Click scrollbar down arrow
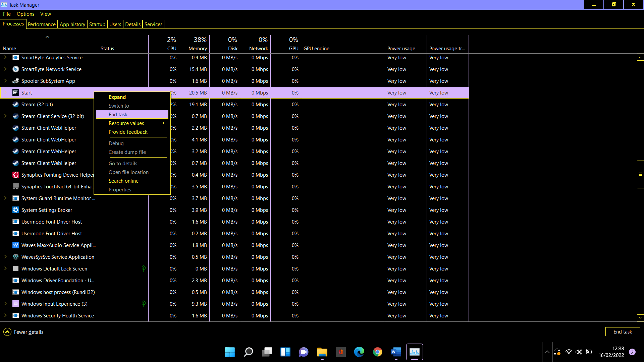Viewport: 644px width, 362px height. [x=640, y=318]
